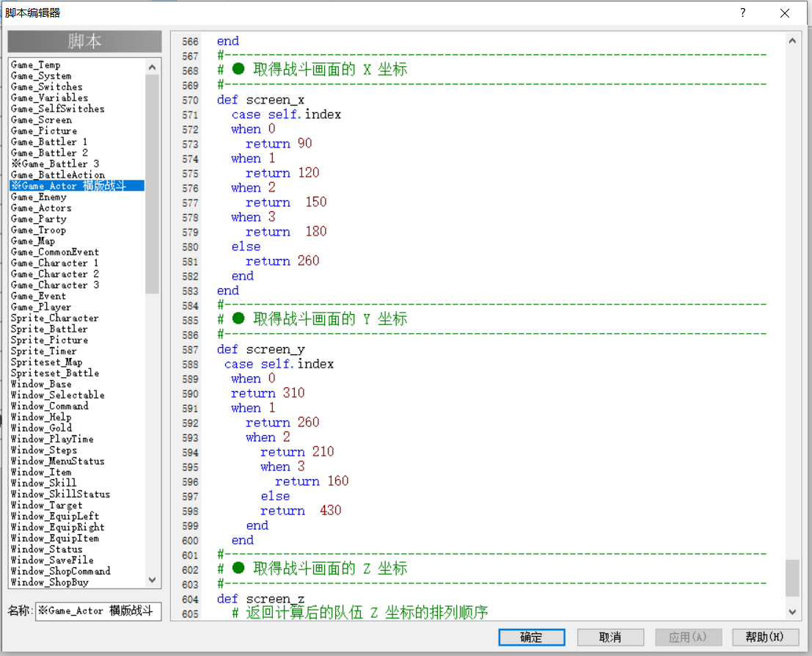
Task: Select the Game_CommonEvent script
Action: [x=55, y=252]
